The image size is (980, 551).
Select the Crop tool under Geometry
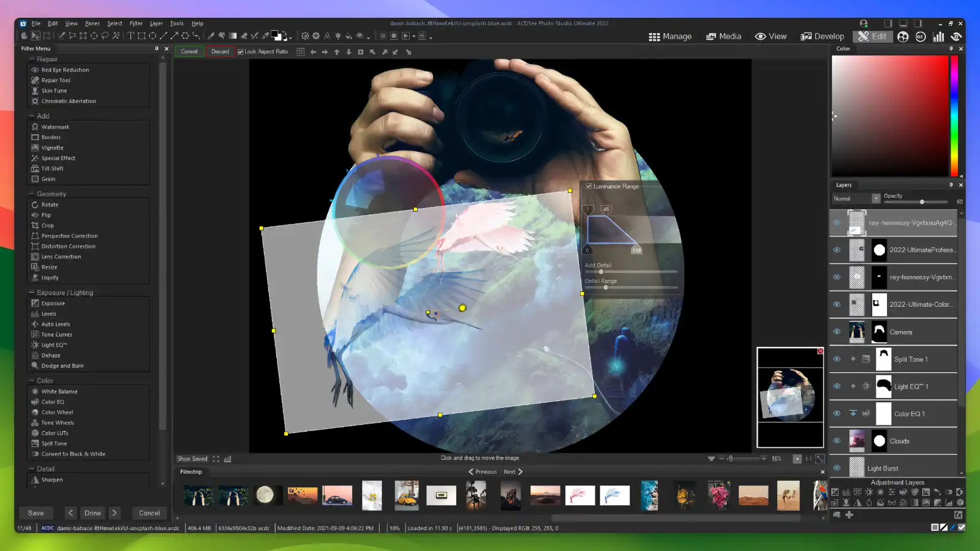pos(47,225)
